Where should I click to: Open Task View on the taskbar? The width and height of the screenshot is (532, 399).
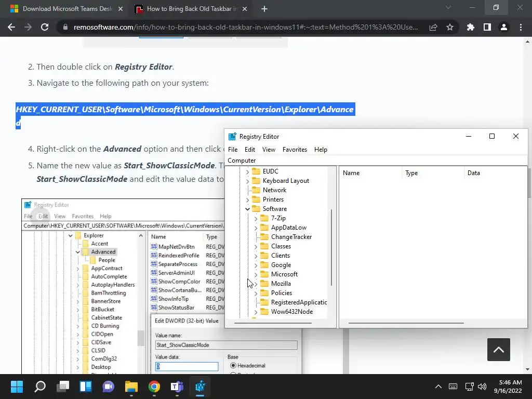tap(63, 387)
